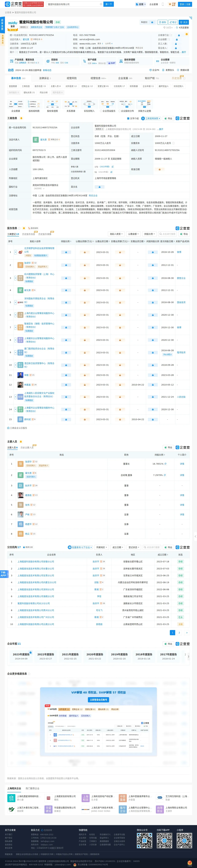Viewport: 197px width, 868px height.
Task: Open the 基本信息 tab
Action: [18, 78]
